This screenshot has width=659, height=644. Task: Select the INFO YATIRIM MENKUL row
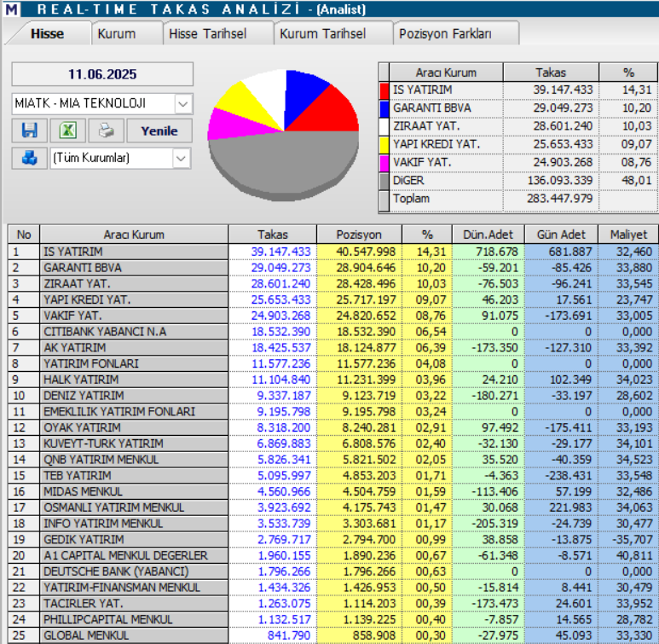tap(333, 523)
